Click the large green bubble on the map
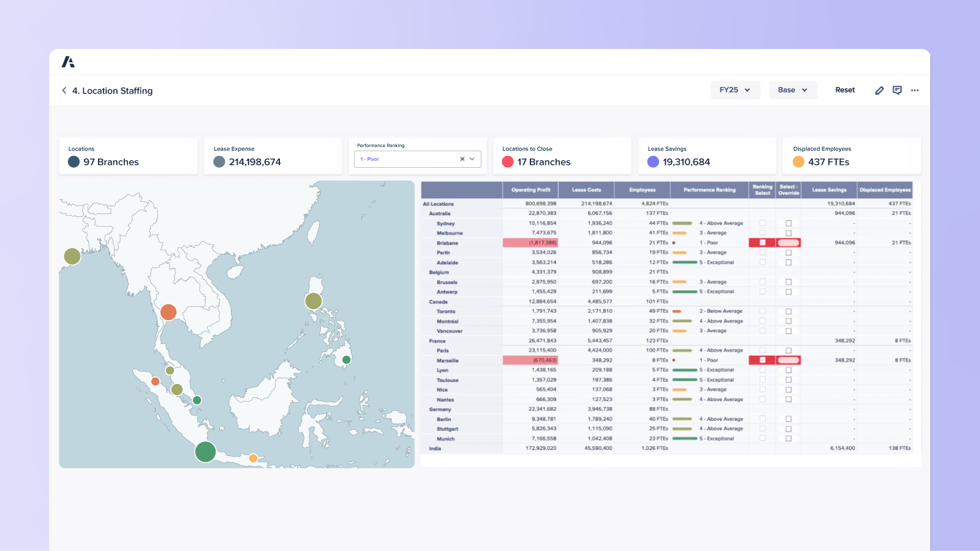 (205, 452)
